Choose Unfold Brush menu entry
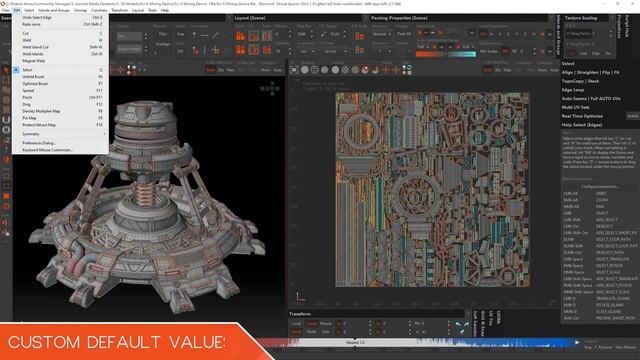 pyautogui.click(x=60, y=77)
